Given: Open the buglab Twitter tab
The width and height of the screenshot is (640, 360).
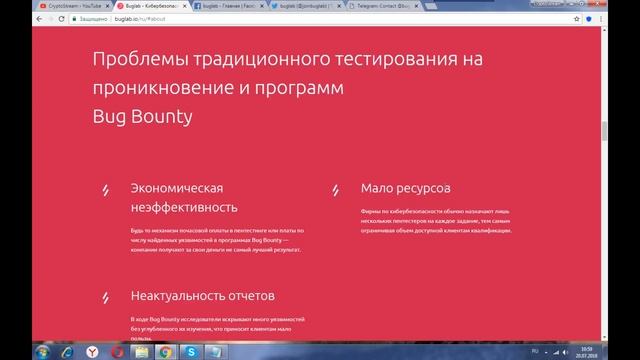Looking at the screenshot, I should (x=306, y=6).
